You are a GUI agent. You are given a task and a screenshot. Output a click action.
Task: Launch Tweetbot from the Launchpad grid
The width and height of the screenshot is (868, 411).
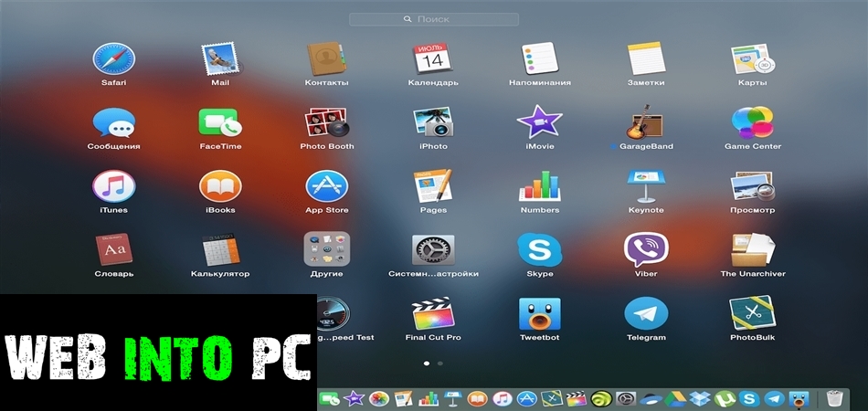(x=540, y=313)
